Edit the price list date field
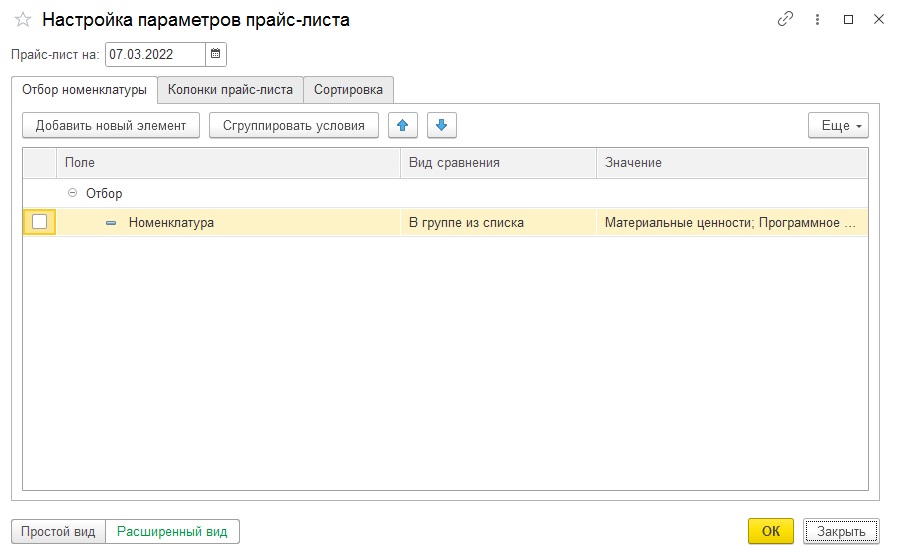 (155, 54)
